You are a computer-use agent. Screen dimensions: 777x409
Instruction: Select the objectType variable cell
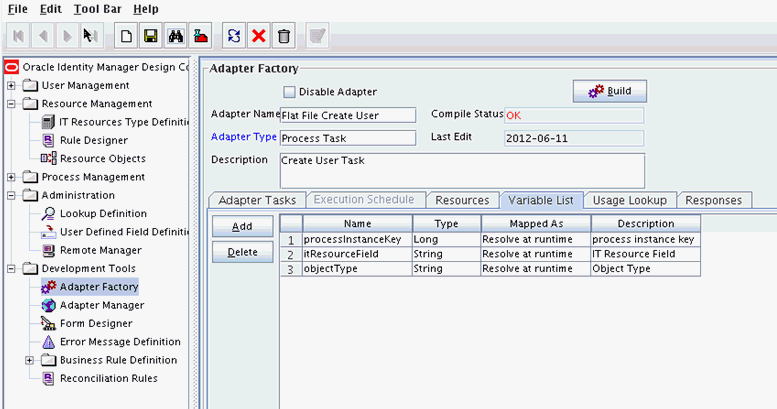(x=357, y=269)
